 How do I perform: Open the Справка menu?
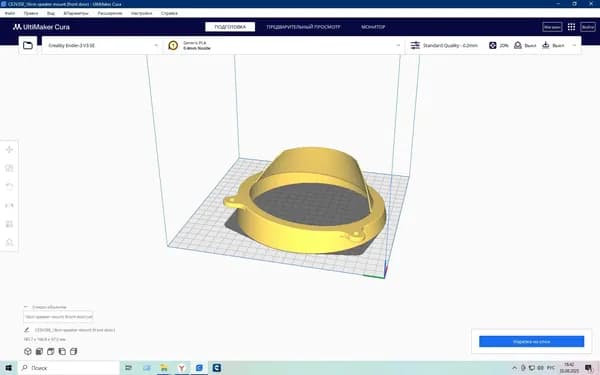coord(169,13)
